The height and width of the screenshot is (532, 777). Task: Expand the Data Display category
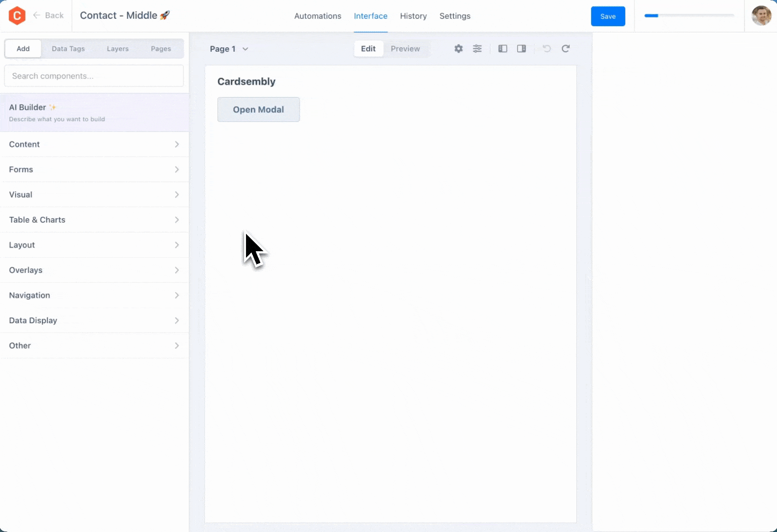(x=94, y=320)
